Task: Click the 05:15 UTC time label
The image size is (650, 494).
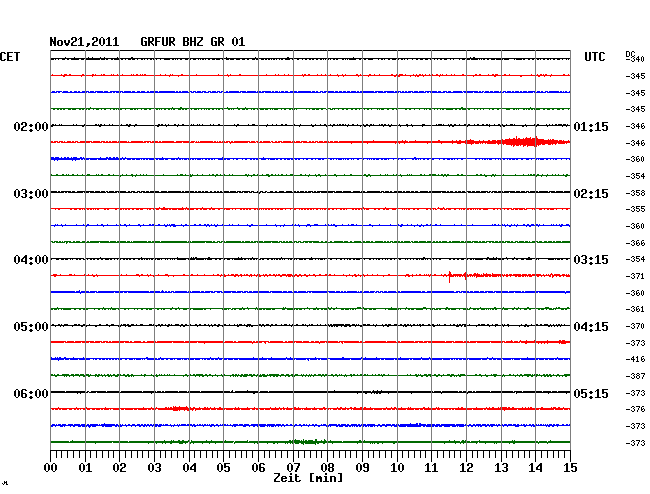Action: tap(591, 393)
